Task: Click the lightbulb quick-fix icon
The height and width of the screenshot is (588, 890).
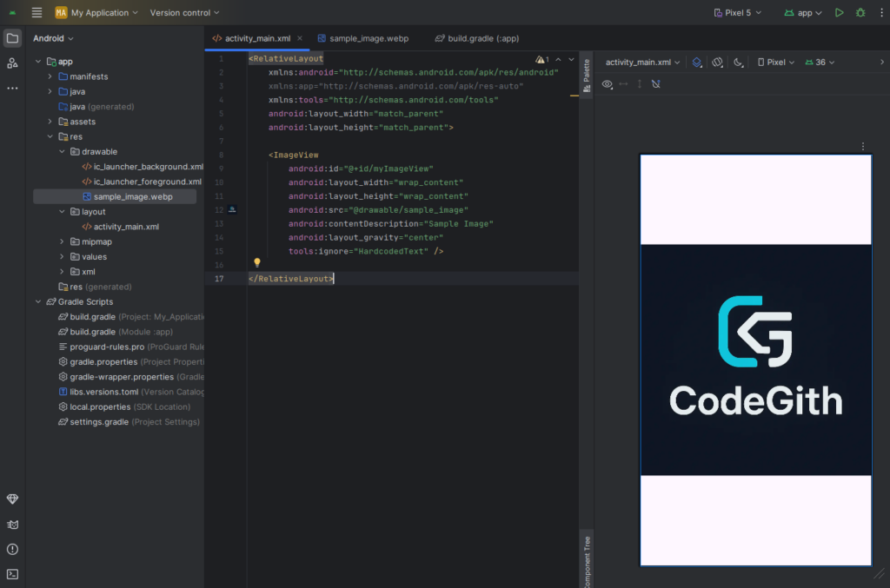Action: [x=257, y=262]
